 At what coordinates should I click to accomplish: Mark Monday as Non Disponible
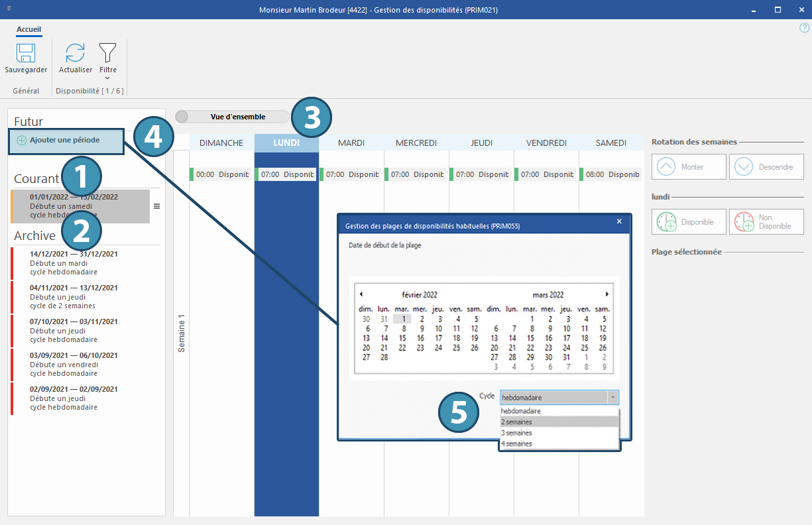click(766, 222)
